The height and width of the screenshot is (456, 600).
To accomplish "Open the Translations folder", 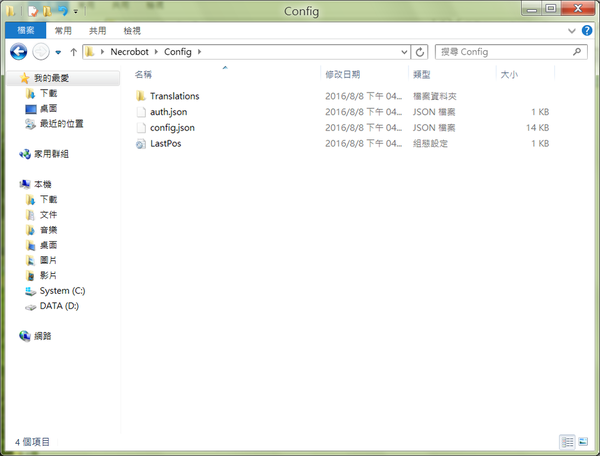I will (174, 96).
